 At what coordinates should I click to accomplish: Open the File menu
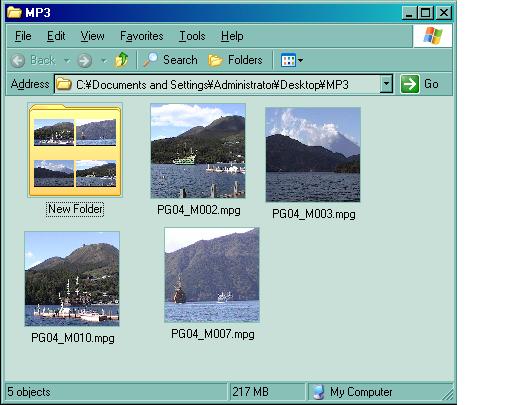[23, 36]
